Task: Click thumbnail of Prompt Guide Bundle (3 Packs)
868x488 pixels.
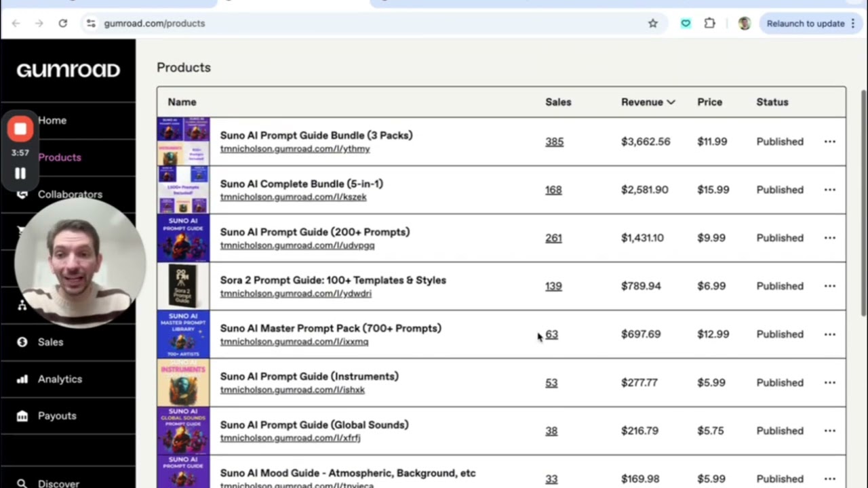Action: (184, 142)
